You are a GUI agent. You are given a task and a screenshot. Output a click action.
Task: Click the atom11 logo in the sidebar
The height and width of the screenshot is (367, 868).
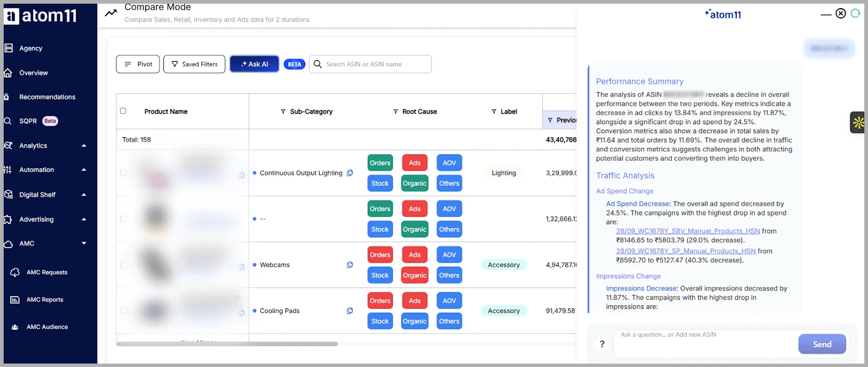[41, 16]
